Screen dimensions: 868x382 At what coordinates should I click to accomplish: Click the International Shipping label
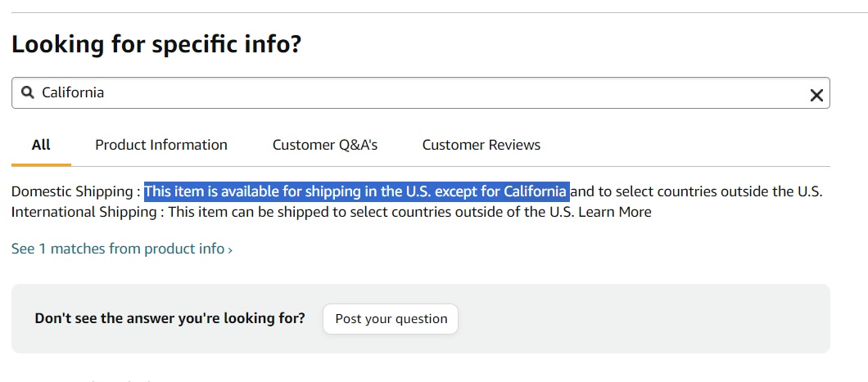(x=84, y=212)
